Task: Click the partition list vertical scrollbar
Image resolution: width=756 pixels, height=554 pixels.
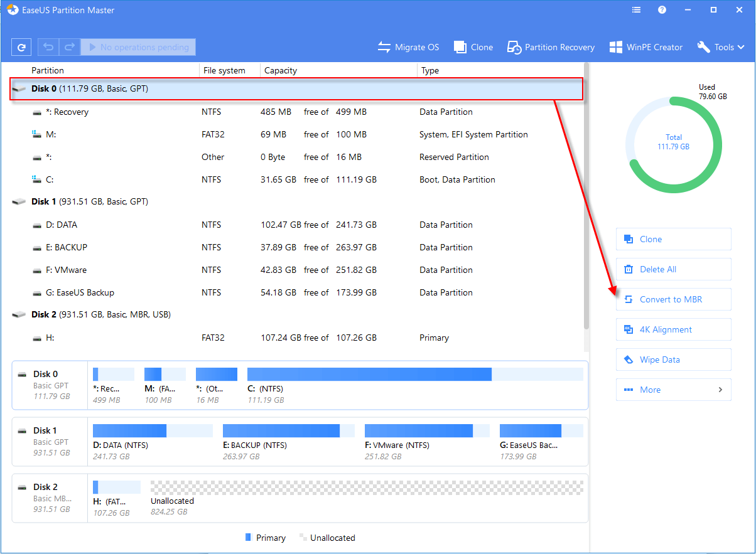Action: tap(586, 194)
